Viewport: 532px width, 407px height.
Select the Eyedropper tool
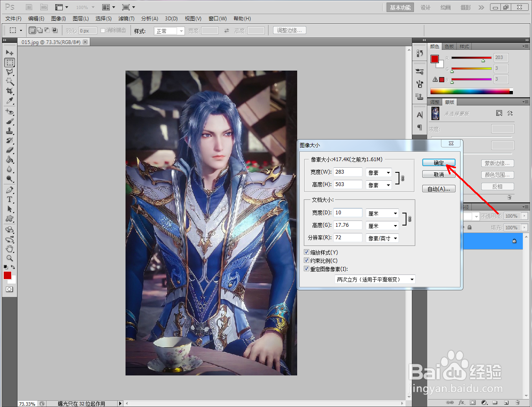pos(10,101)
